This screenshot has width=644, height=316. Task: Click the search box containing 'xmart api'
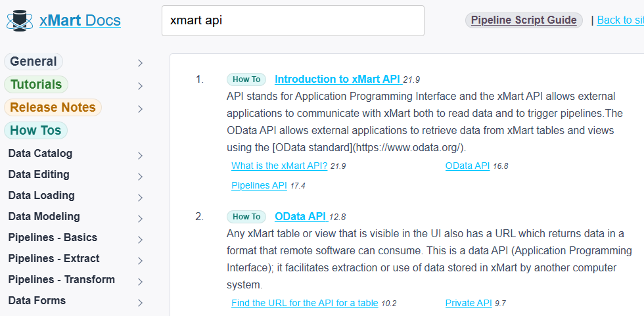click(293, 20)
